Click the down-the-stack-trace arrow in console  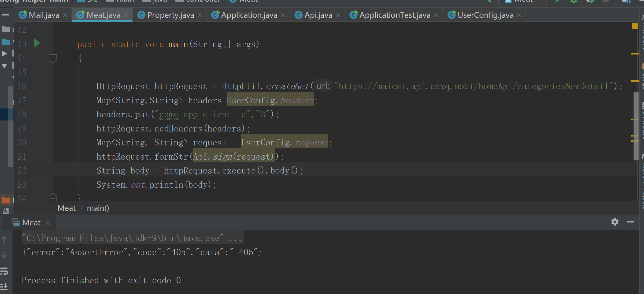(x=4, y=255)
